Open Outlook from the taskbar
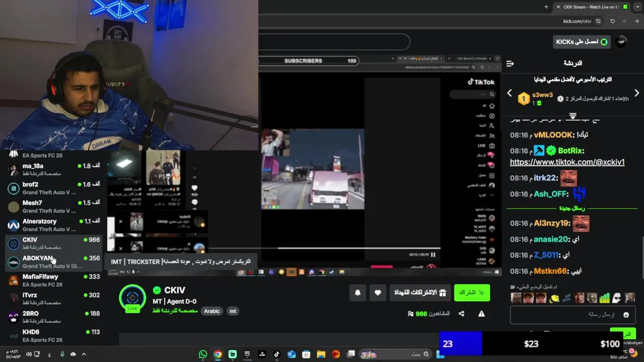This screenshot has height=362, width=644. tap(291, 354)
